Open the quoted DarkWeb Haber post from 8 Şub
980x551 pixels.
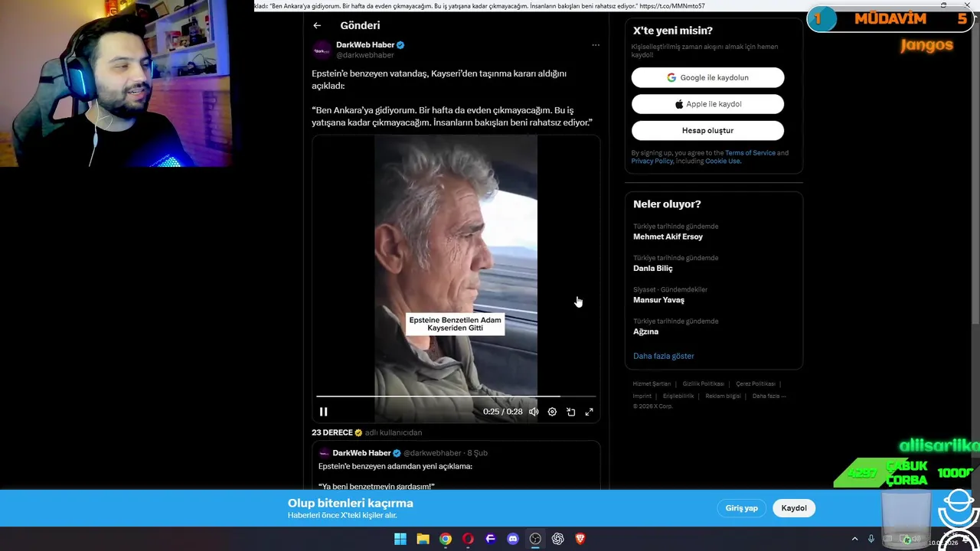[x=456, y=467]
